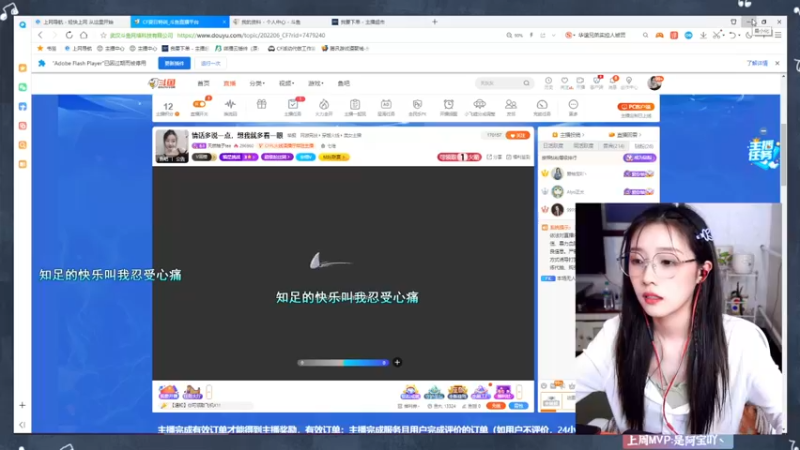Click the orange follow button beside room number
800x450 pixels.
click(x=517, y=135)
